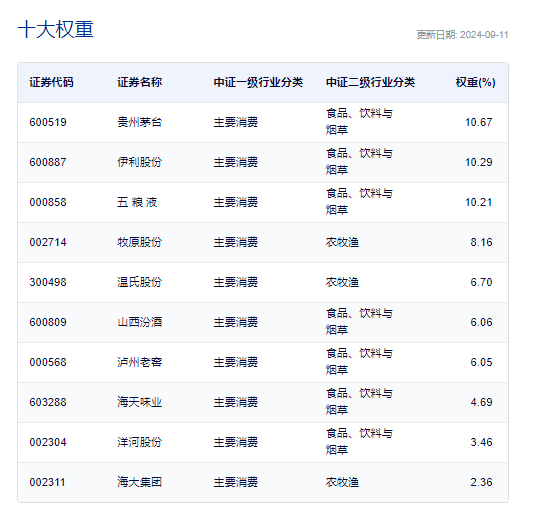Screen dimensions: 544x527
Task: Select the 证券名称 column header
Action: tap(139, 82)
